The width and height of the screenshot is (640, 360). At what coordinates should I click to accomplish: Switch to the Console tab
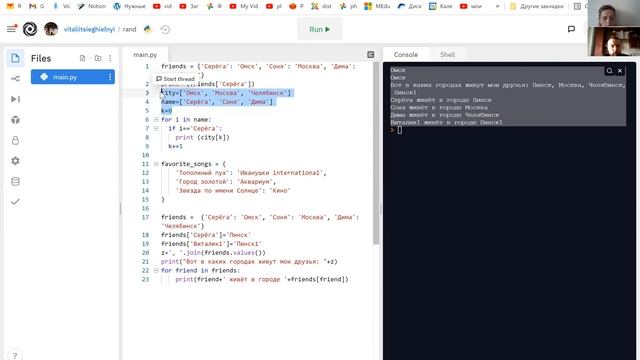pos(405,54)
